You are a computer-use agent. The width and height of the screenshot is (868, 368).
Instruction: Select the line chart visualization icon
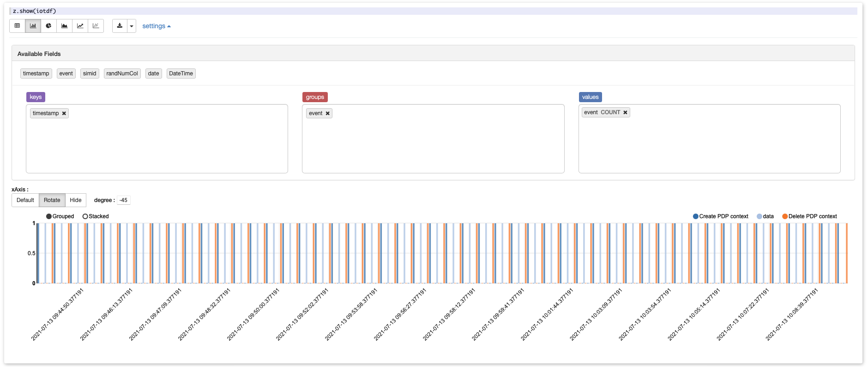tap(80, 26)
